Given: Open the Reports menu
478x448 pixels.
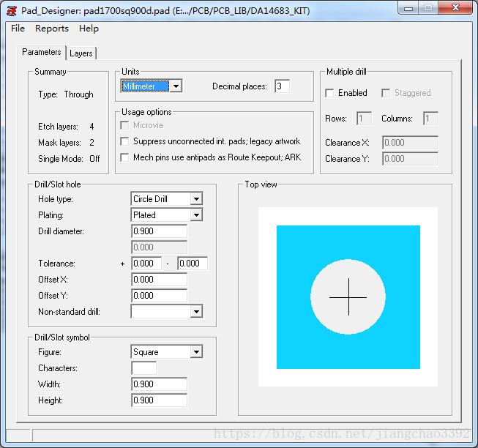Looking at the screenshot, I should tap(52, 29).
